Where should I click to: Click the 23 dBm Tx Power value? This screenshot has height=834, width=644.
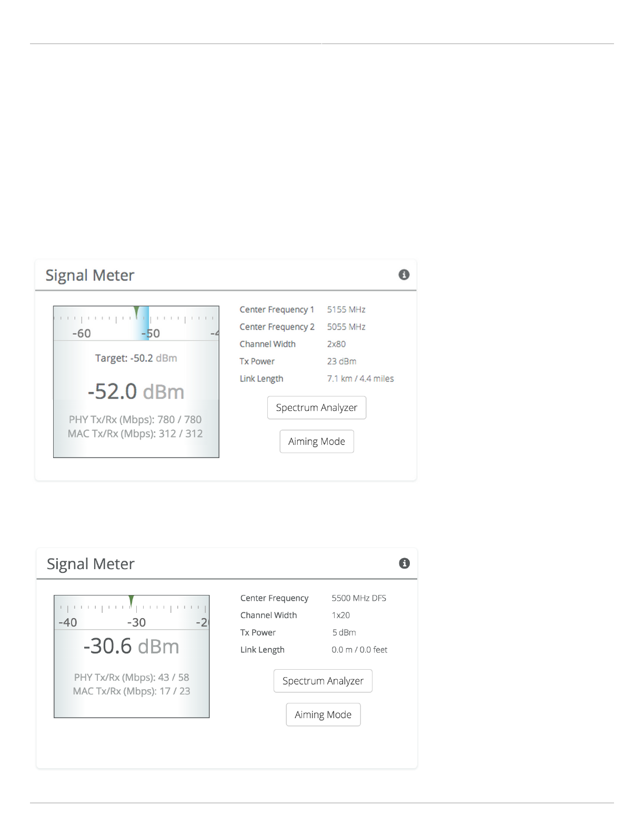pos(342,362)
